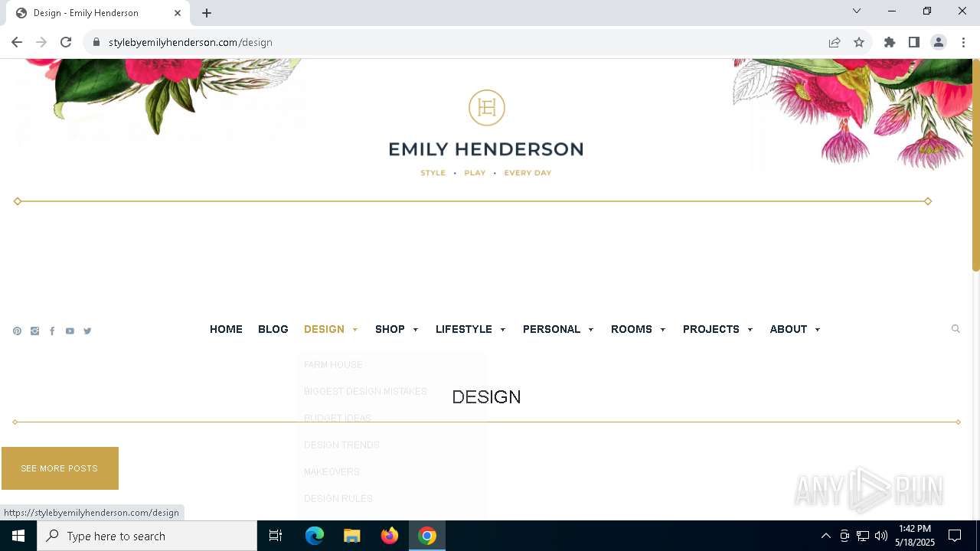Click the page vertical scrollbar thumb
The height and width of the screenshot is (551, 980).
976,165
